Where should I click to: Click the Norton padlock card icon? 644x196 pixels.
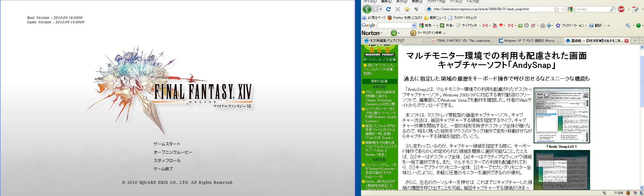413,33
